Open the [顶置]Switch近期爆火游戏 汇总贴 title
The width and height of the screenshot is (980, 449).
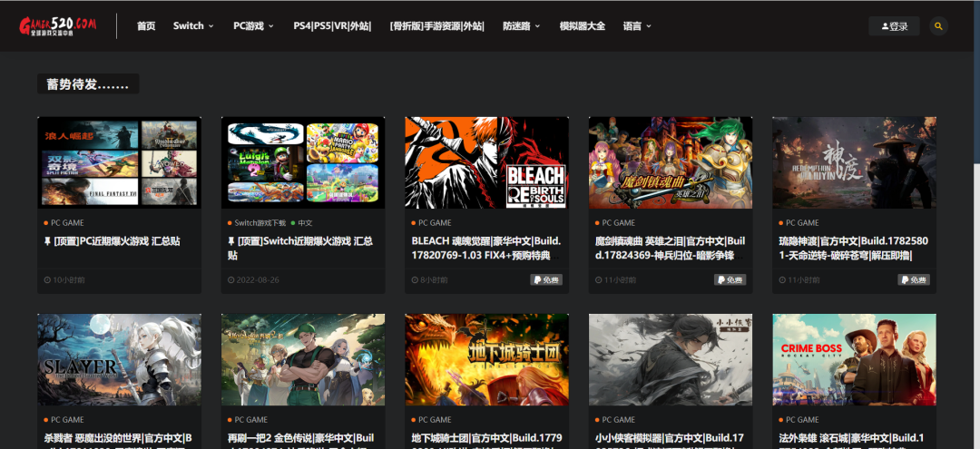pyautogui.click(x=300, y=248)
